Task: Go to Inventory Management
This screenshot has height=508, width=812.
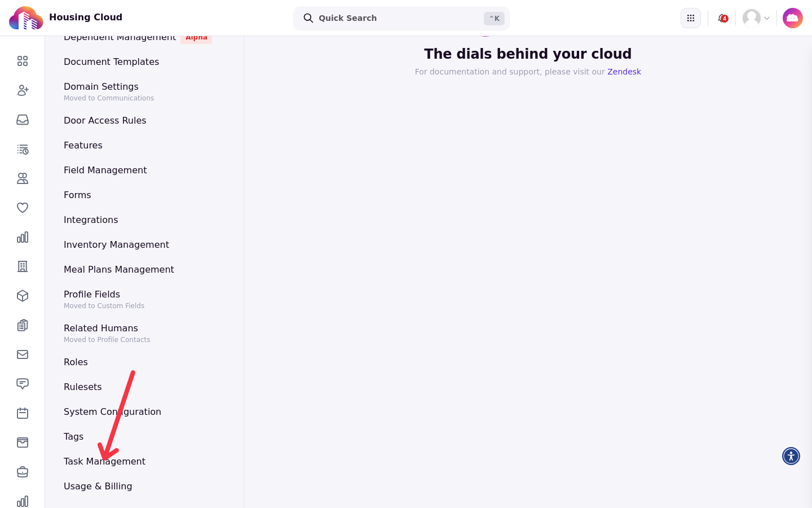Action: tap(116, 244)
